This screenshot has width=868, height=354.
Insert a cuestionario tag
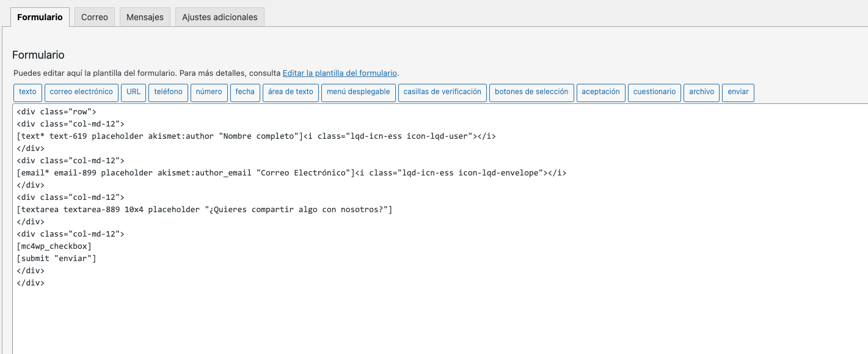tap(654, 92)
